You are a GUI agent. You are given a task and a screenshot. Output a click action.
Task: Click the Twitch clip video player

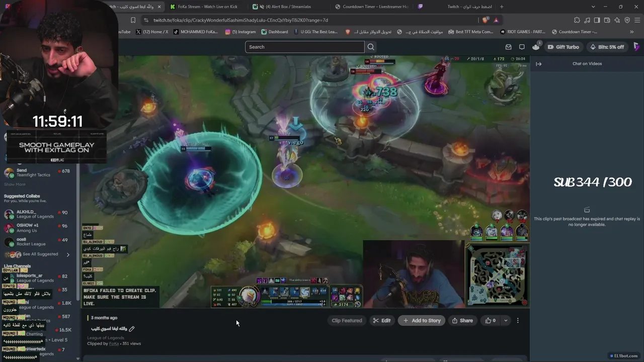pos(305,182)
